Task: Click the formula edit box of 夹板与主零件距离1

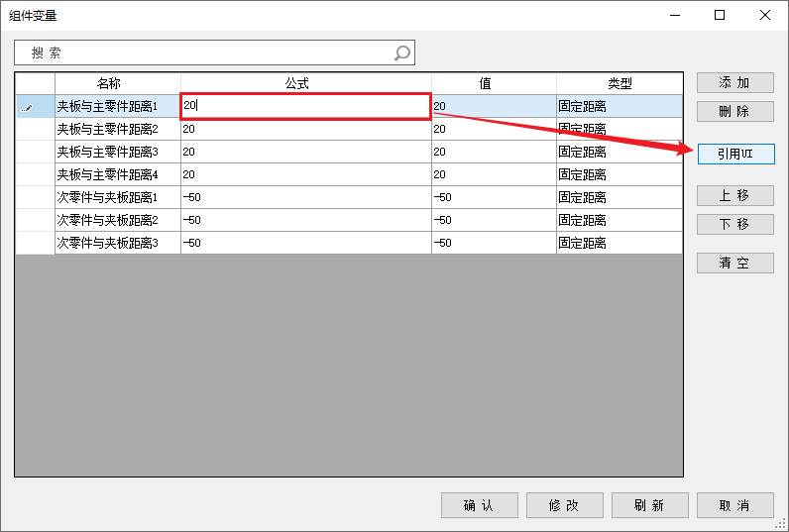Action: [306, 106]
